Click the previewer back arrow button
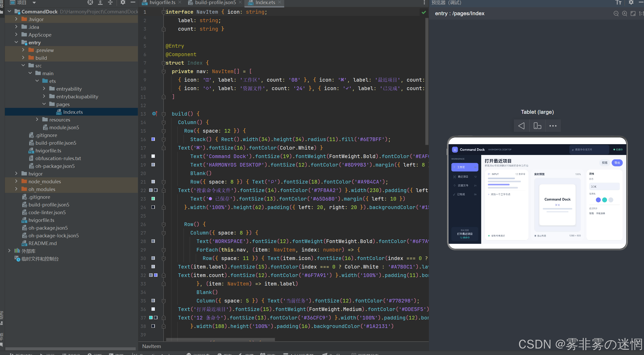 522,126
